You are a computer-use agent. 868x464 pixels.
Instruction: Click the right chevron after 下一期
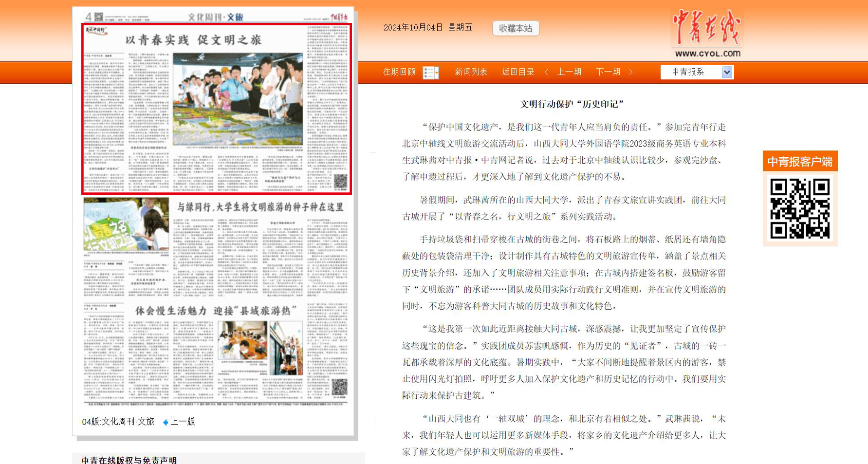coord(631,72)
